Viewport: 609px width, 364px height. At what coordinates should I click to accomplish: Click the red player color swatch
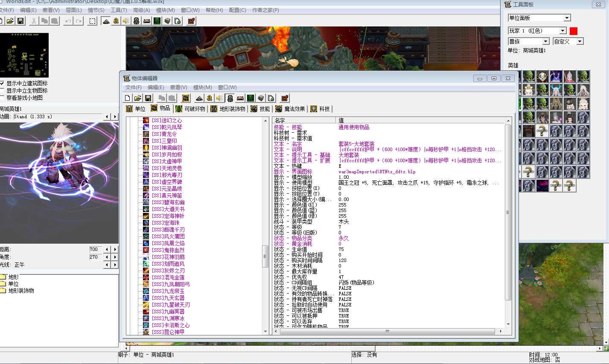coord(574,31)
